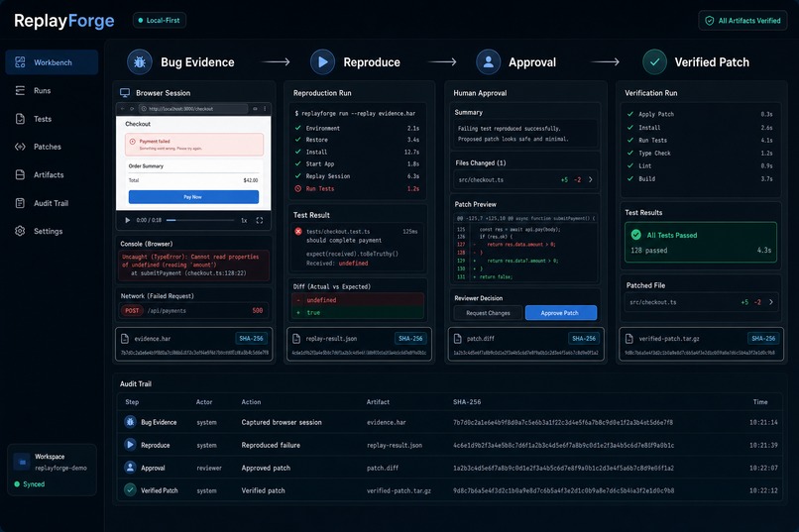Adjust the session playback progress slider
Image resolution: width=799 pixels, height=532 pixels.
tap(200, 220)
